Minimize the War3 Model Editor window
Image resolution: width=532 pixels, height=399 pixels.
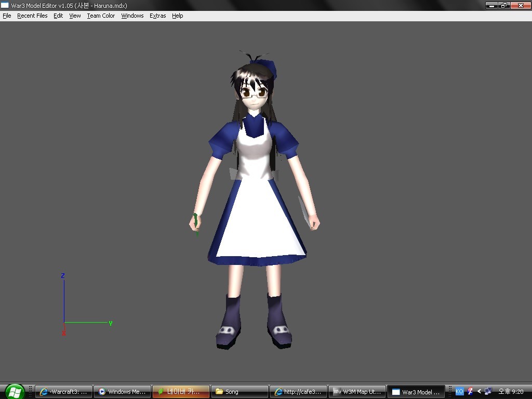click(491, 5)
